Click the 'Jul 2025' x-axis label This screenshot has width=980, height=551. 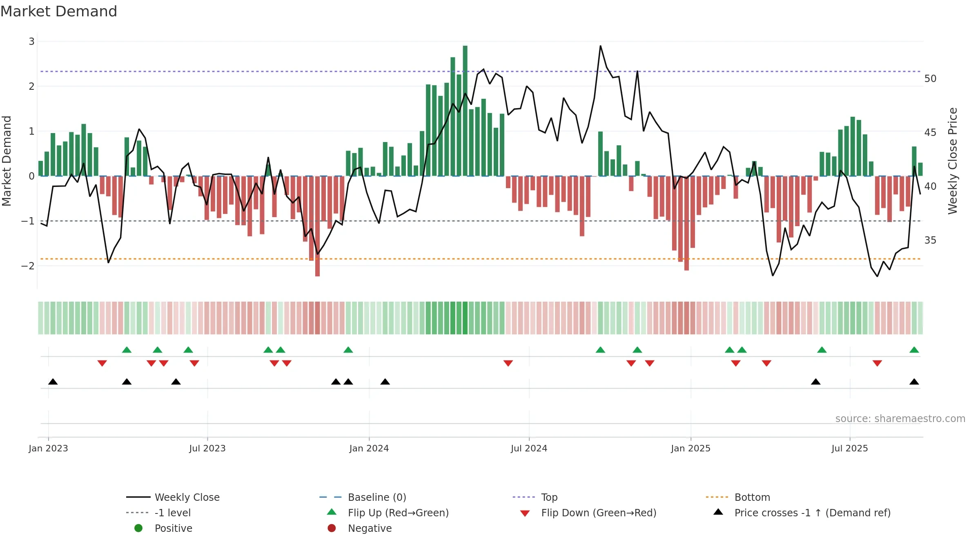point(850,448)
